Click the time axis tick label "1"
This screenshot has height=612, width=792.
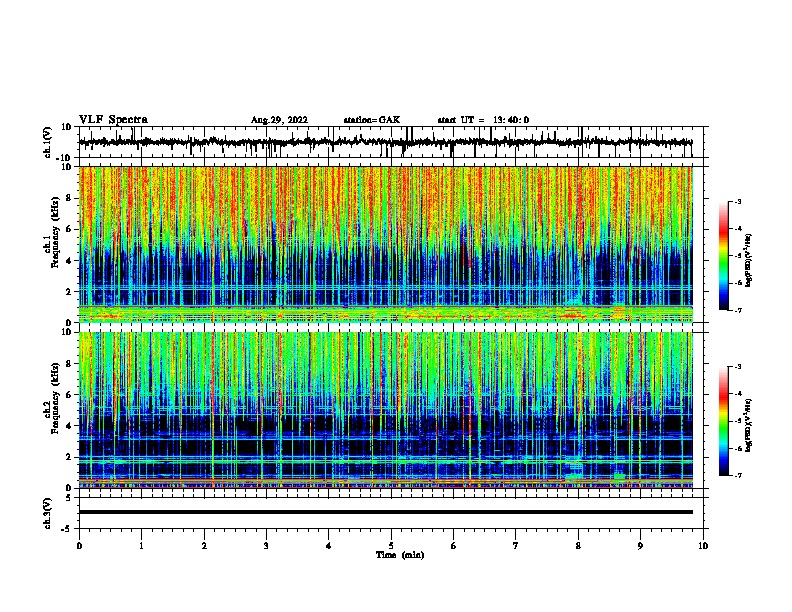(141, 546)
